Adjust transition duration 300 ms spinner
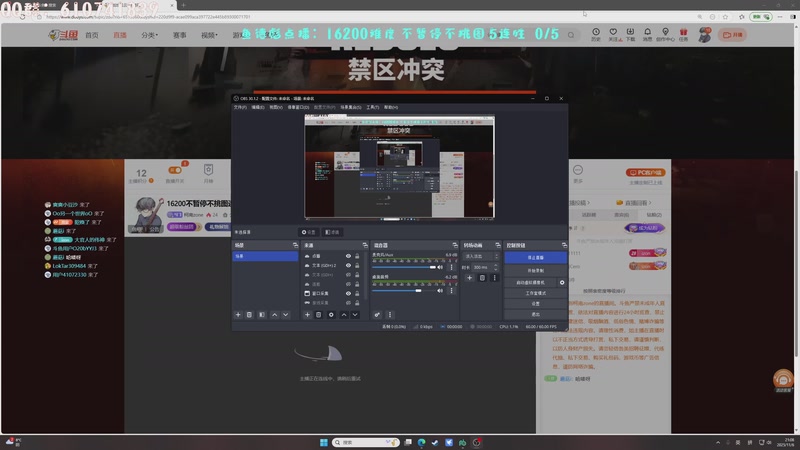 [485, 267]
